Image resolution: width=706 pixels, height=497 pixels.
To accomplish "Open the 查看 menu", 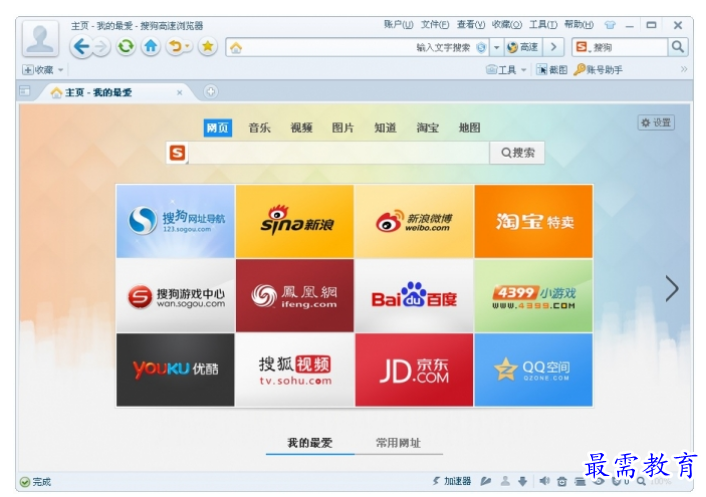I will [x=471, y=25].
